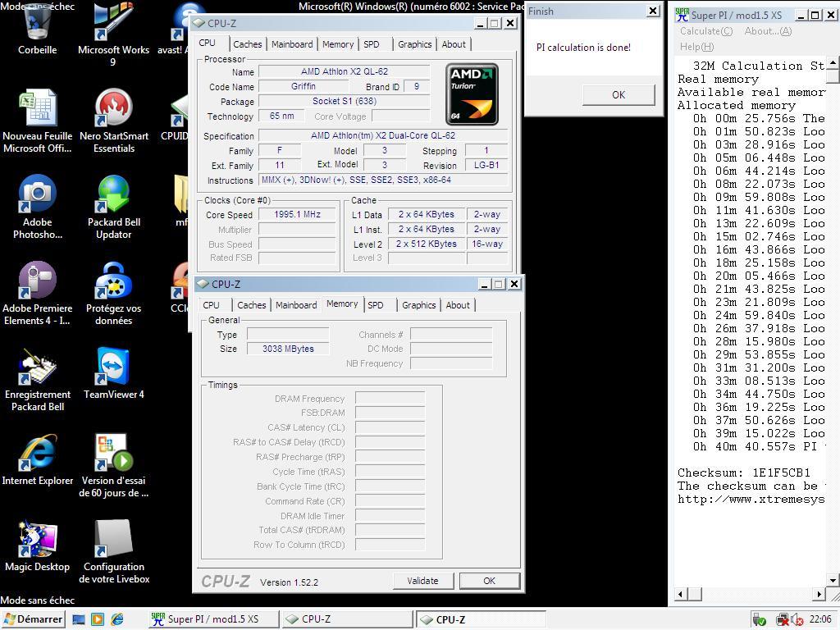Click the Level 2 cache 2 x 512 KBytes field

point(427,244)
